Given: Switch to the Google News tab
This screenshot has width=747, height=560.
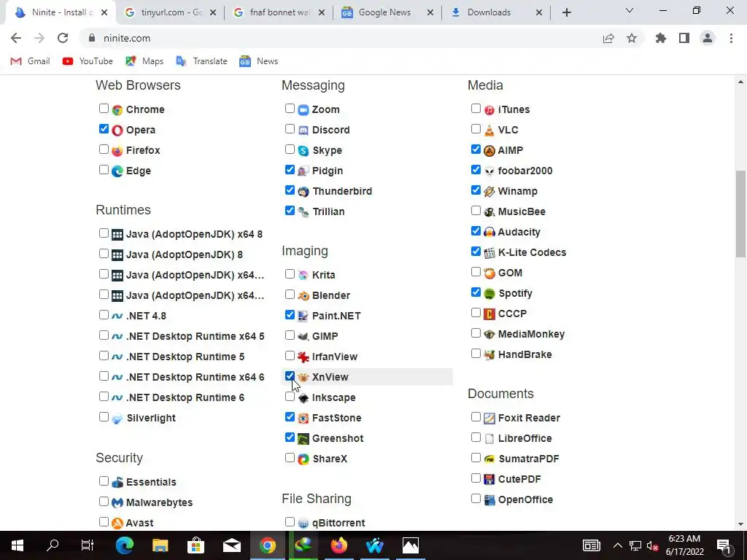Looking at the screenshot, I should click(x=387, y=12).
